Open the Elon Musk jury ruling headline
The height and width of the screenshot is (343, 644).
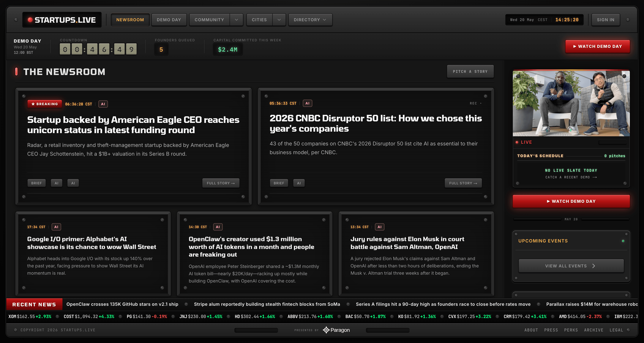coord(407,243)
